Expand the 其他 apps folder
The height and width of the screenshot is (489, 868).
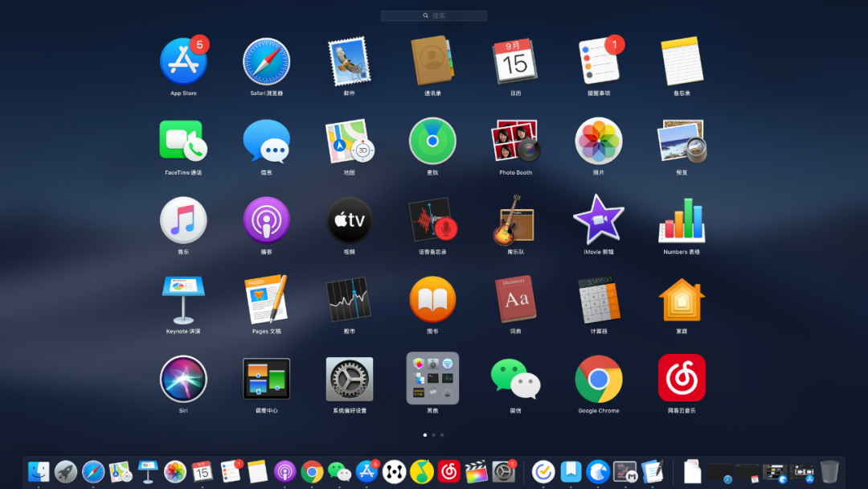click(432, 378)
